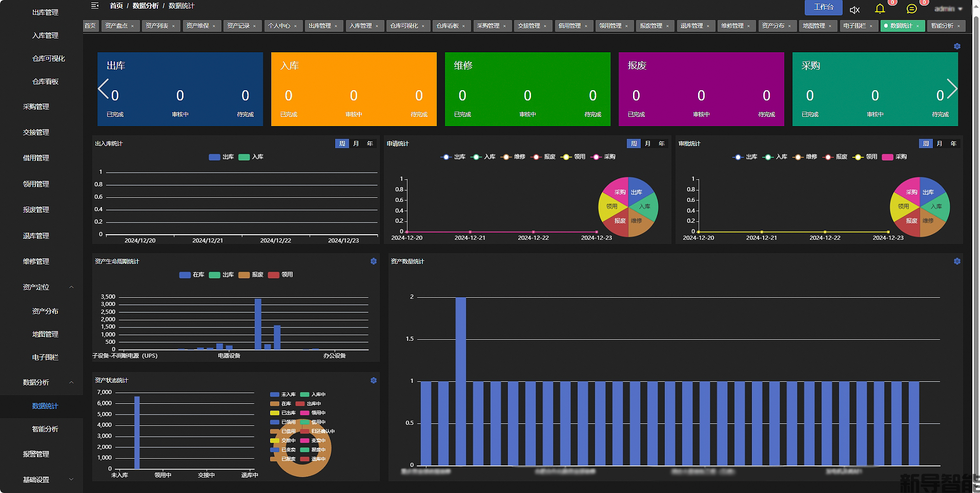
Task: Mute notifications with the speaker icon
Action: 854,10
